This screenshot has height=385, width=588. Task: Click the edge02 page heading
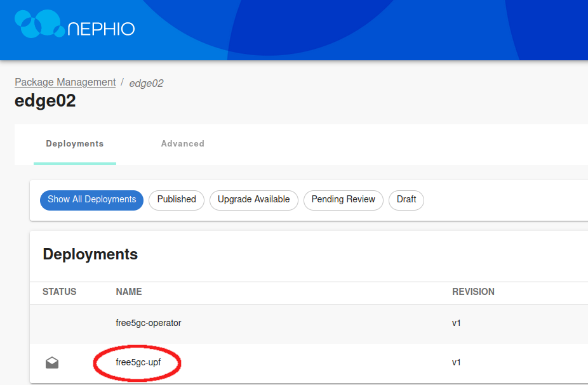point(45,100)
